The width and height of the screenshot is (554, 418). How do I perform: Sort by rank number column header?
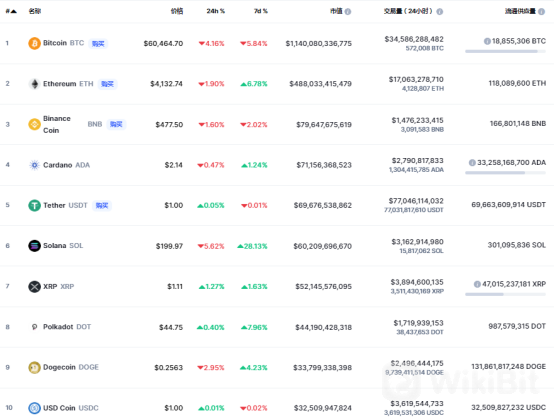[11, 11]
